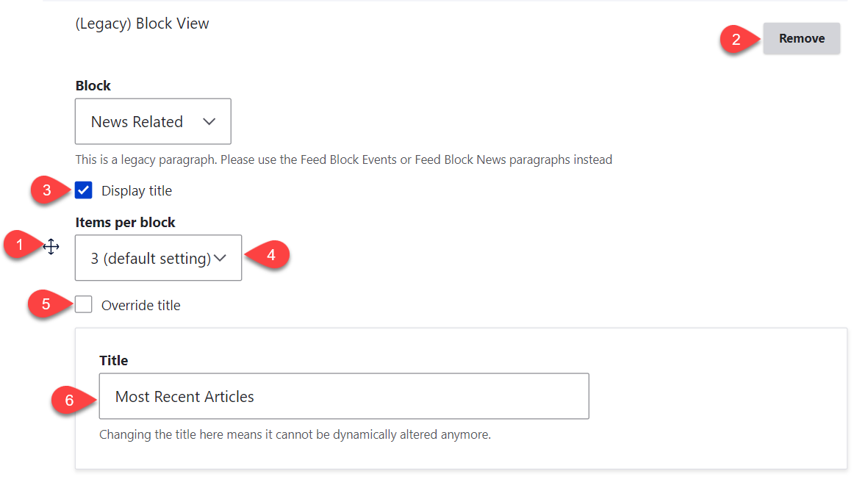Click red callout marker number 6
868x488 pixels.
point(70,401)
